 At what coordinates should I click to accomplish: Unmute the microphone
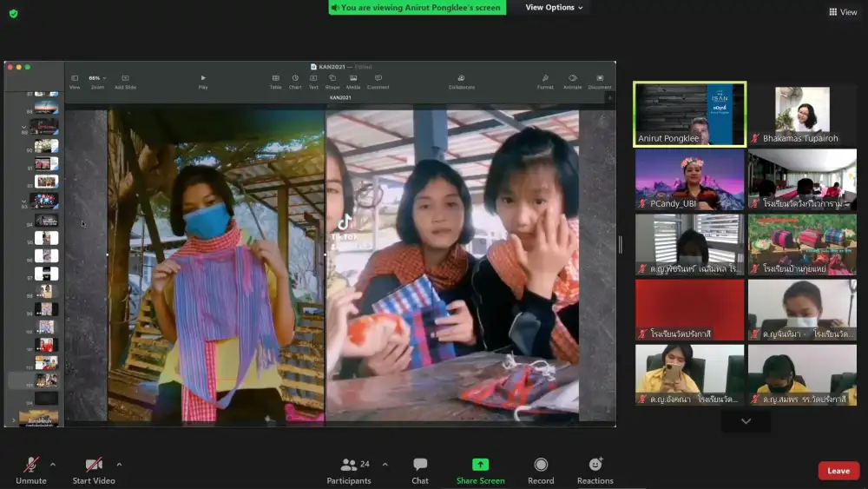(31, 466)
